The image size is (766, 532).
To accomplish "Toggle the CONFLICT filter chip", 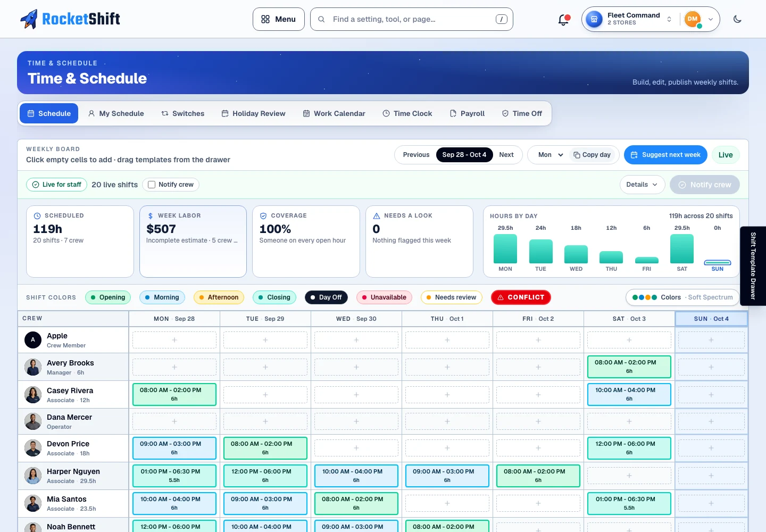I will (x=521, y=297).
